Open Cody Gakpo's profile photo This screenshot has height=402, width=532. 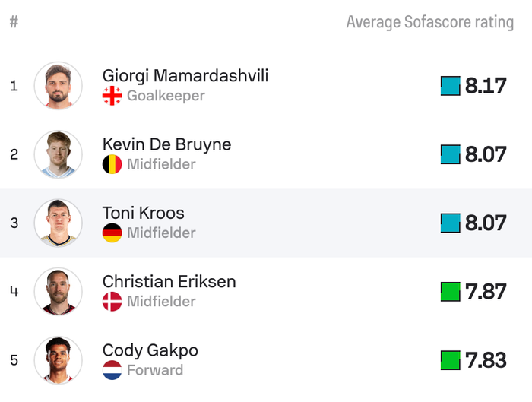tap(59, 359)
